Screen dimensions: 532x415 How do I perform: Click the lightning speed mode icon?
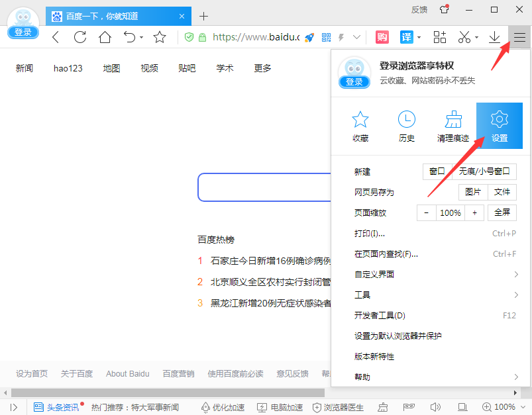tap(341, 37)
